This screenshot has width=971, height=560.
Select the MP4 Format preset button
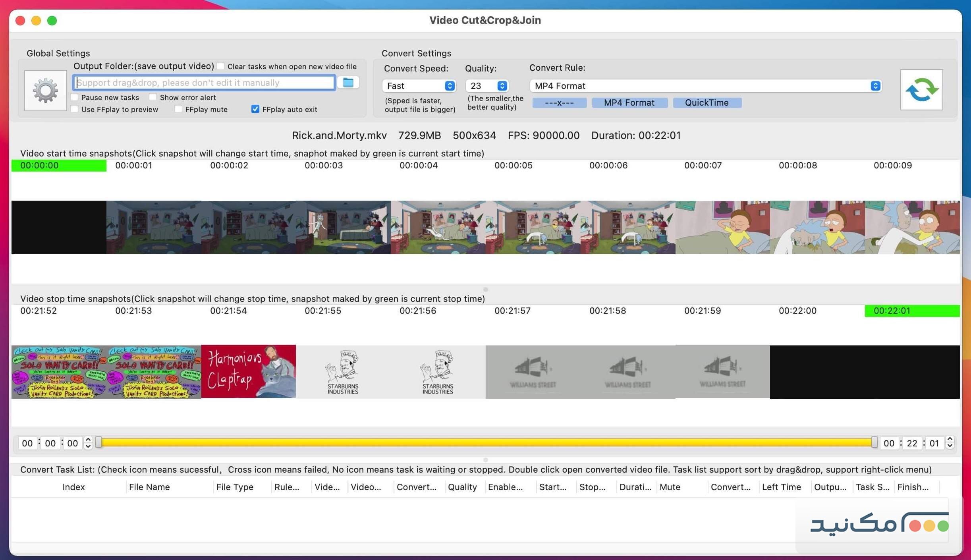coord(629,102)
